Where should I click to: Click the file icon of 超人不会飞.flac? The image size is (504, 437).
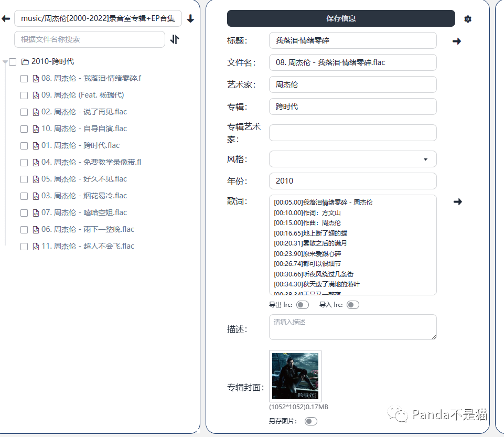36,247
